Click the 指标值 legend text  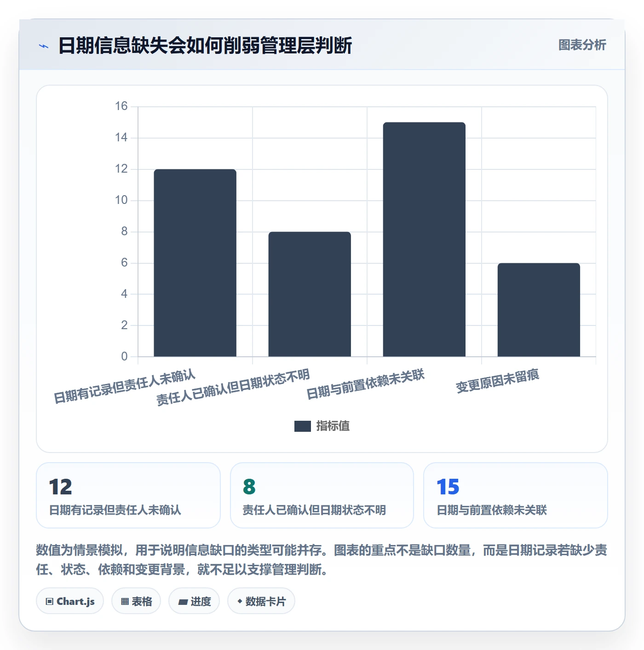click(333, 426)
